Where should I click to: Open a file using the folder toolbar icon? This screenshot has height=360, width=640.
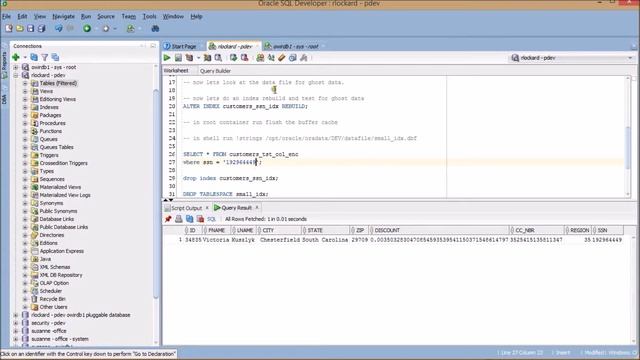click(x=20, y=28)
